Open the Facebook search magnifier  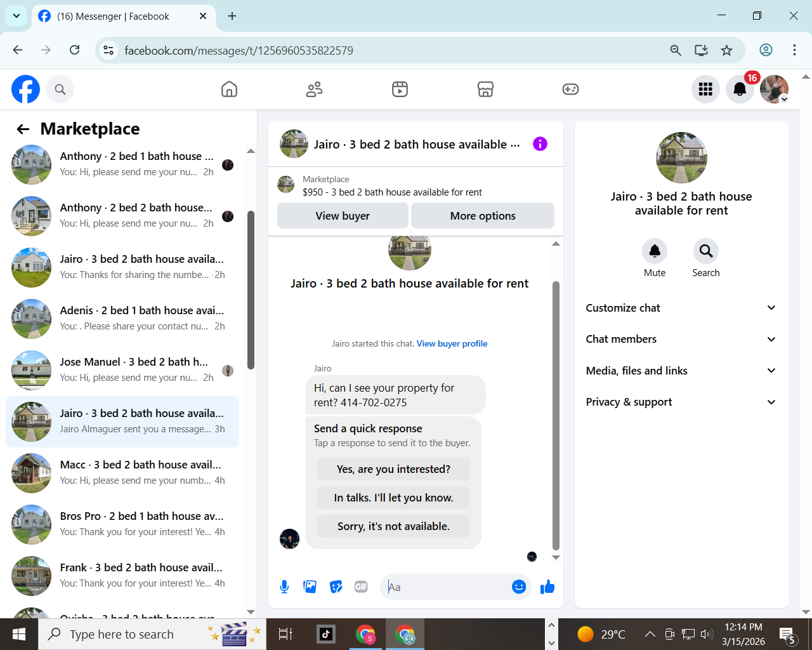tap(60, 90)
